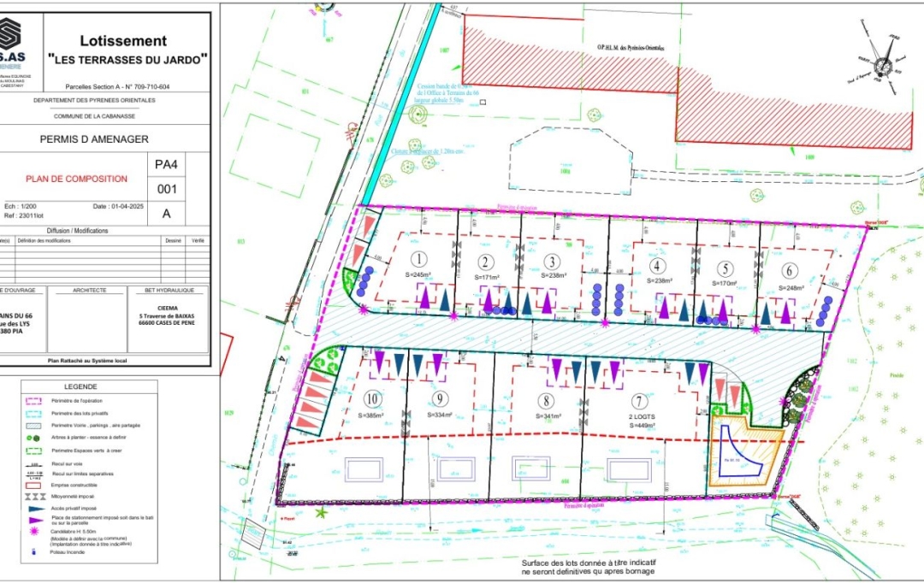Click the green dashed 'Périmètre Espaces verts' legend symbol

pyautogui.click(x=33, y=450)
